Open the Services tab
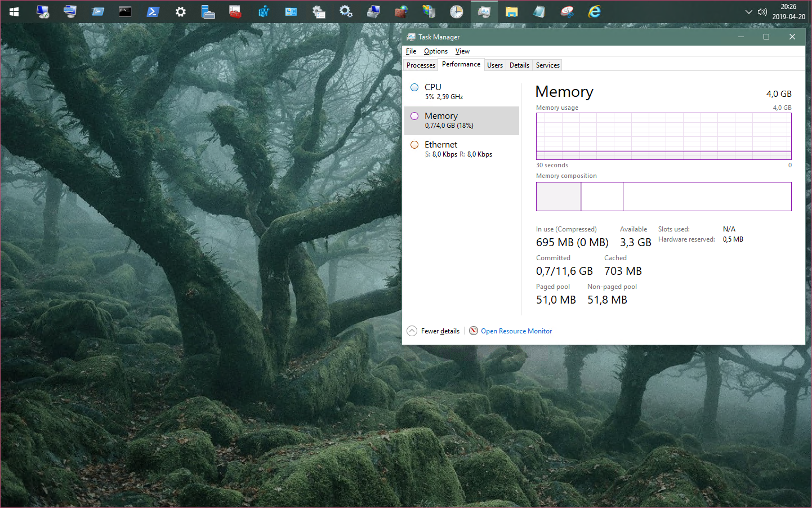 coord(548,65)
